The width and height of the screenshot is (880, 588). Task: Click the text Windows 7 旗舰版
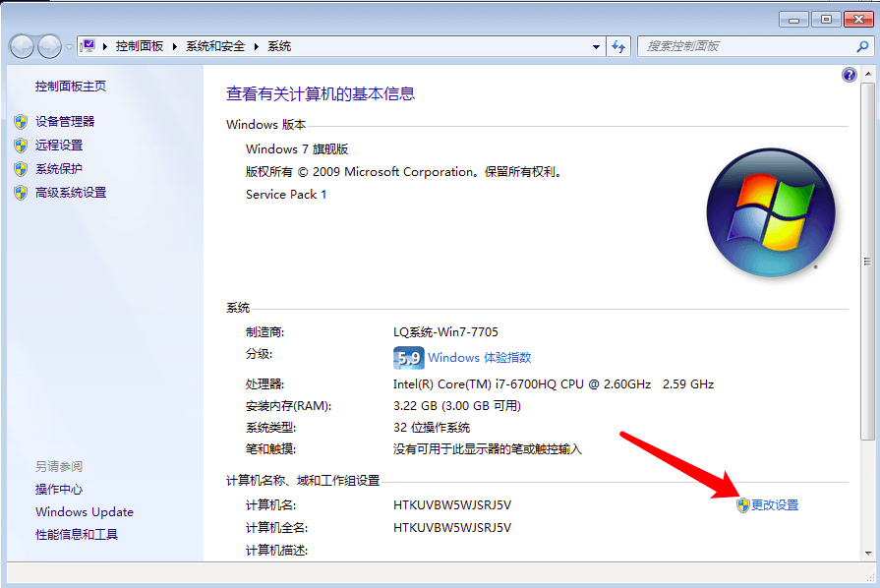(x=297, y=149)
